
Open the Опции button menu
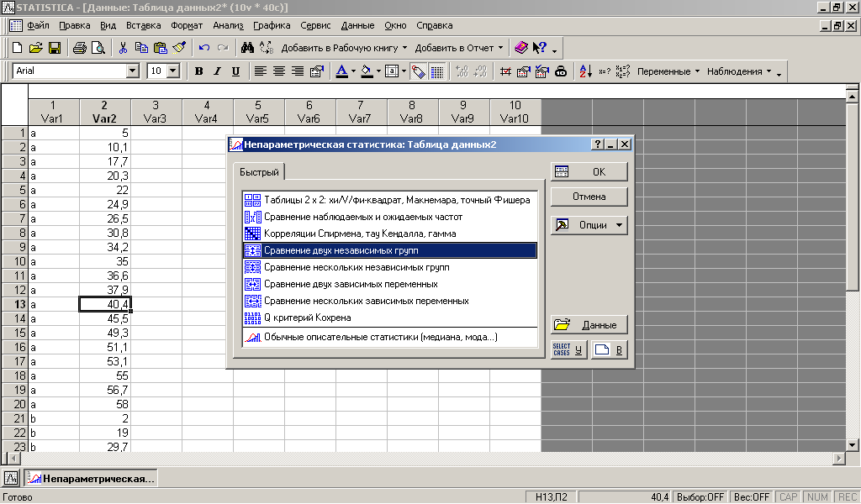click(x=589, y=225)
